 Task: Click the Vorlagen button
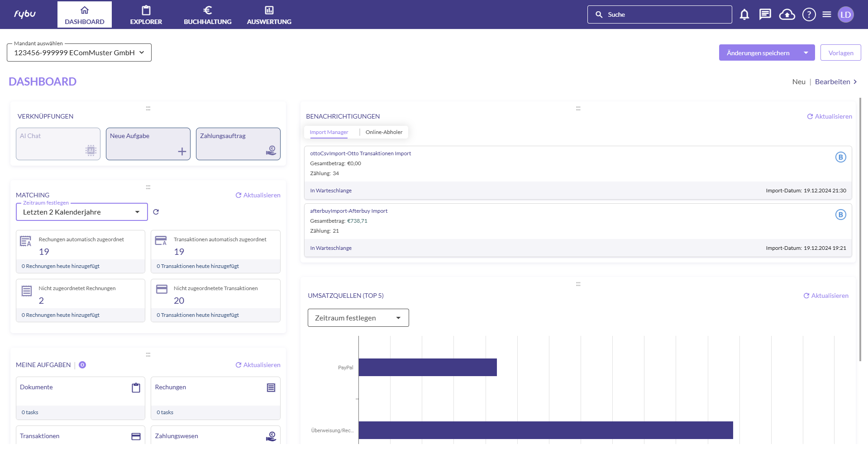point(840,53)
